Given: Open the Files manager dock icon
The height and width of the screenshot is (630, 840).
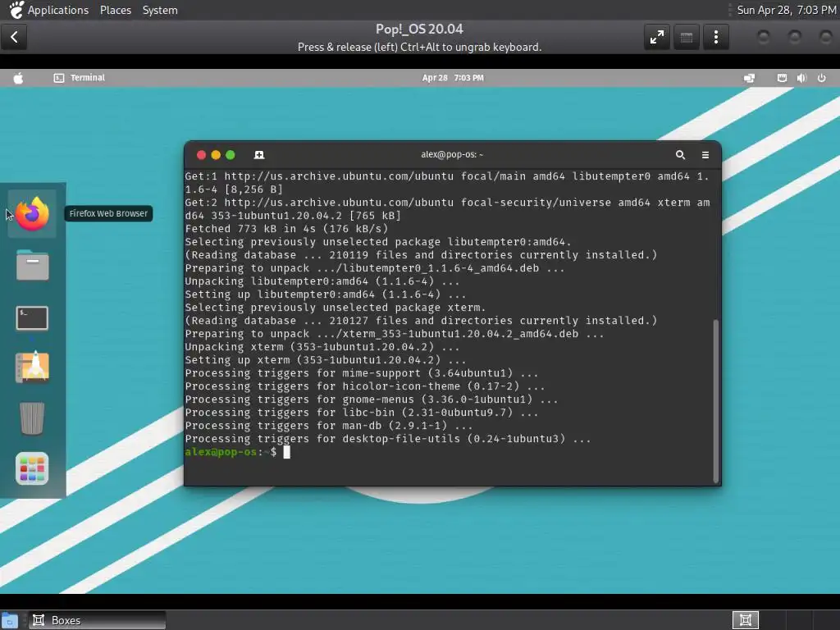Looking at the screenshot, I should click(32, 265).
